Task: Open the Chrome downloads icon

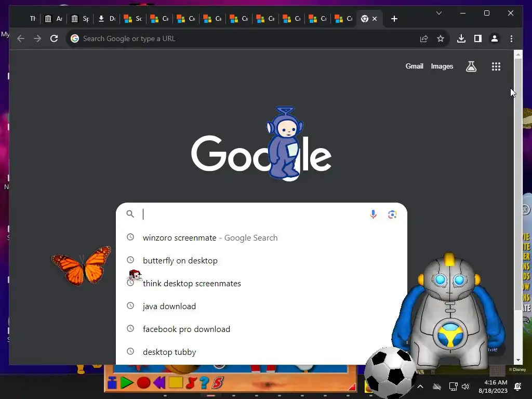Action: pos(461,38)
